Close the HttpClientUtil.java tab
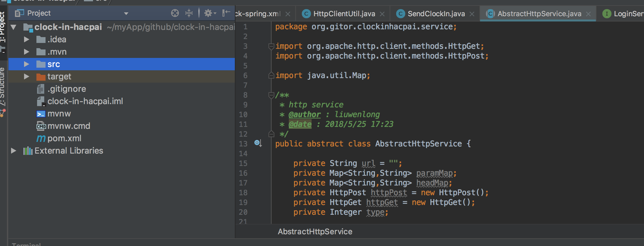This screenshot has height=246, width=644. coord(382,14)
